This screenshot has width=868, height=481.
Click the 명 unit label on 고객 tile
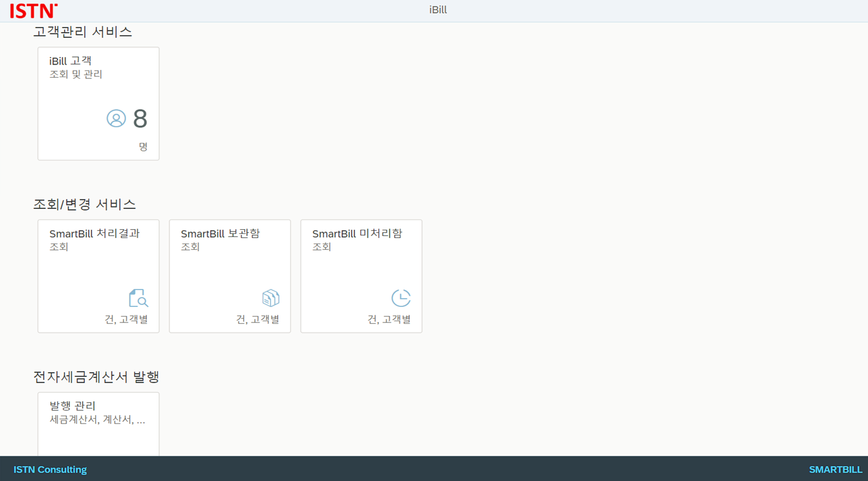(x=143, y=147)
